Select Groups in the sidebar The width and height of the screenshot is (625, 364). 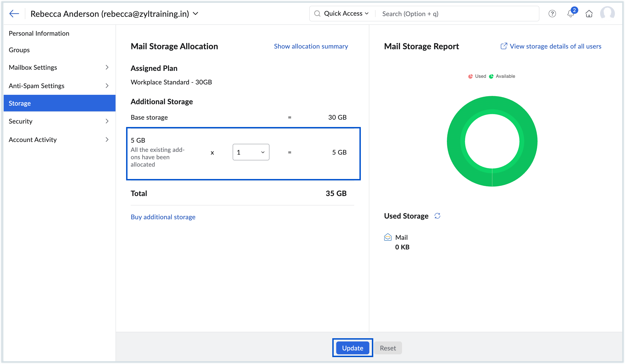tap(19, 50)
